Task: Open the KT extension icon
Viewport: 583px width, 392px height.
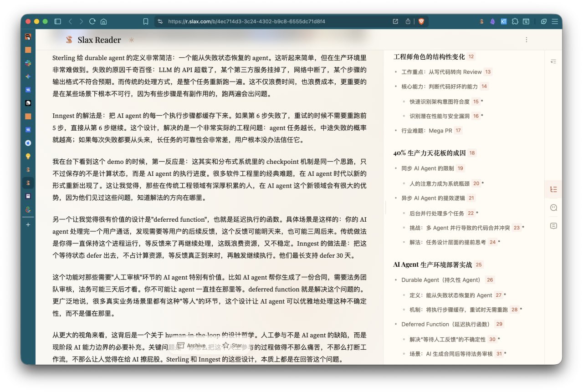Action: click(x=504, y=21)
